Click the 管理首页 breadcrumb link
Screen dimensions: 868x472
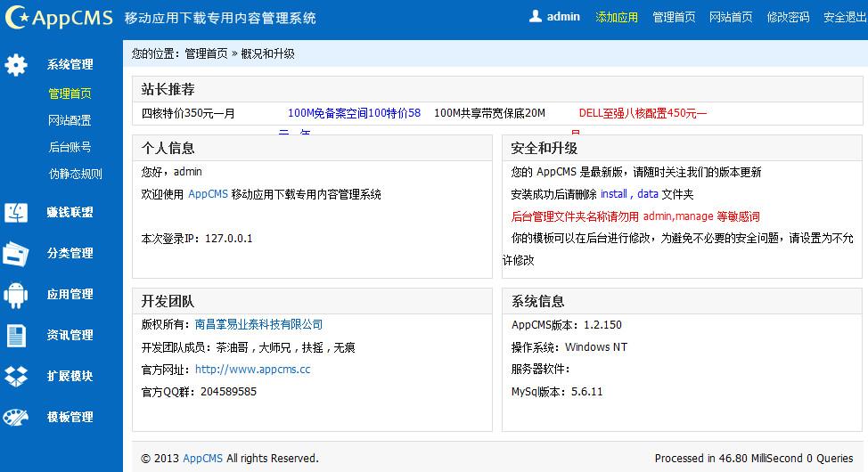tap(206, 53)
